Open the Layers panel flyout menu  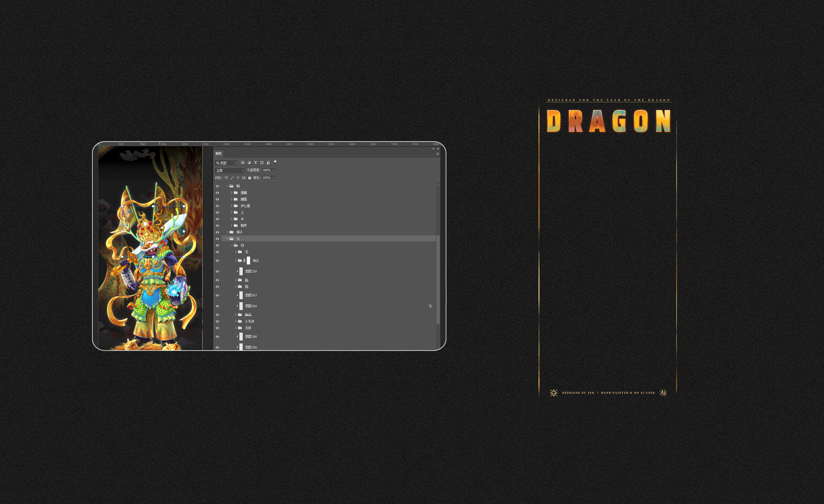[437, 154]
